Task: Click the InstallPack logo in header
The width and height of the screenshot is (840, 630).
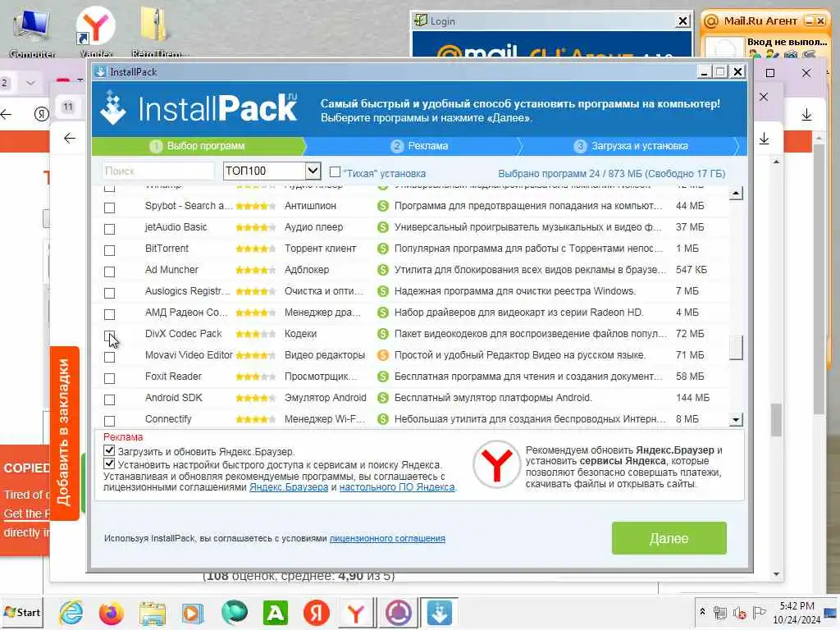Action: tap(199, 107)
